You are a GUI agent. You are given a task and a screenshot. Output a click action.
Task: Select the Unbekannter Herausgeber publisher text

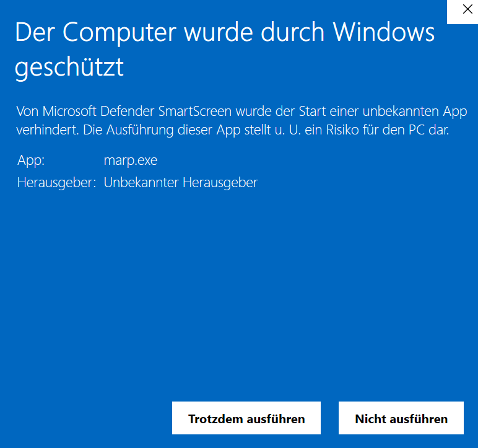tap(181, 183)
